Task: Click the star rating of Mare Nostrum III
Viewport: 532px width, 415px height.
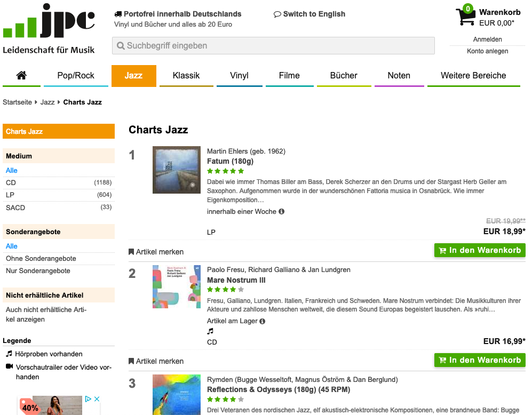Action: [225, 290]
